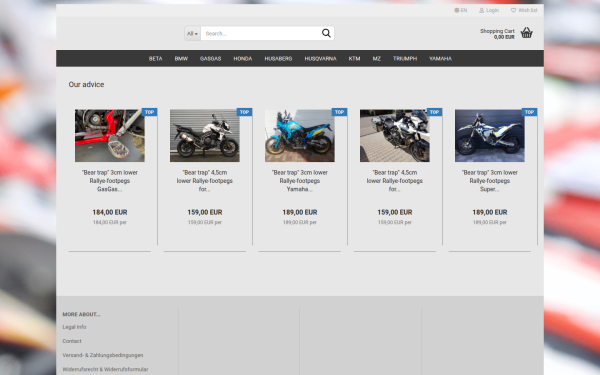This screenshot has height=375, width=600.
Task: Open the HONDA menu category
Action: (243, 59)
